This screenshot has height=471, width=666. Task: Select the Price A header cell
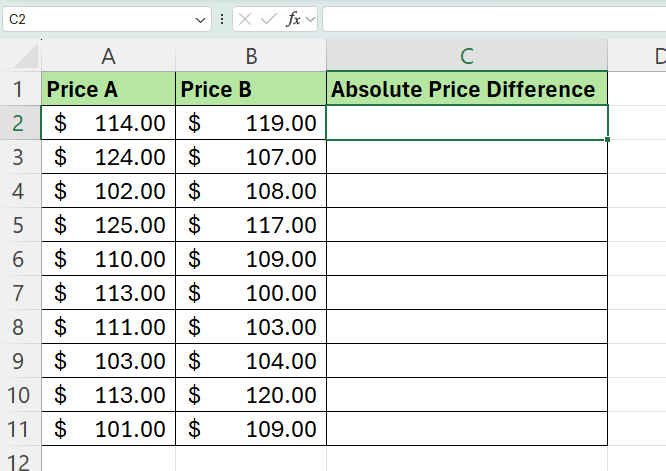tap(108, 90)
